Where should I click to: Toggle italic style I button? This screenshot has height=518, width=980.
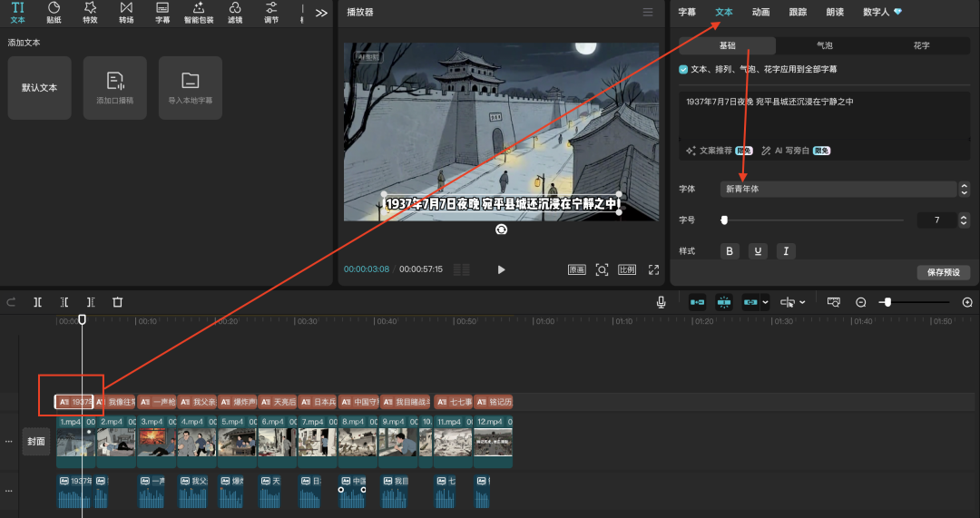tap(786, 251)
